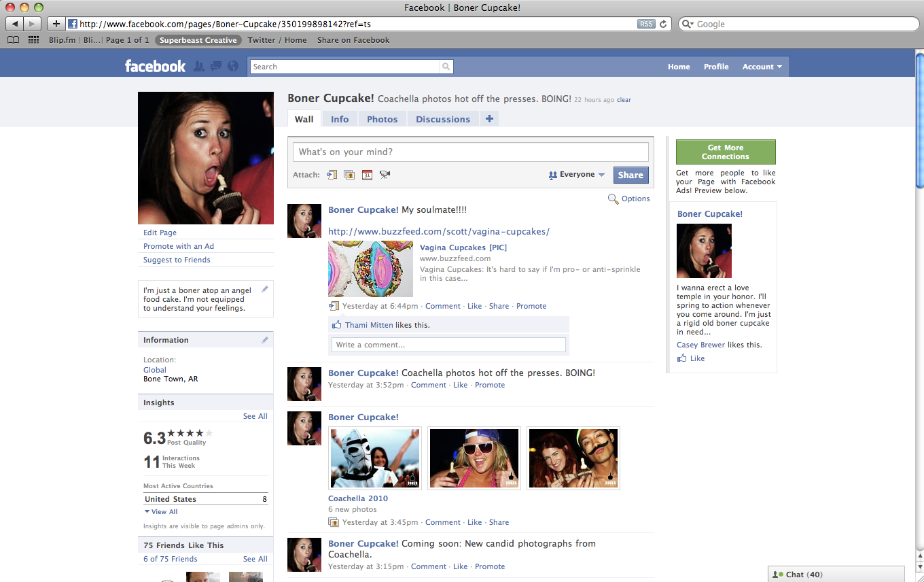Click RSS button in address bar
The height and width of the screenshot is (582, 924).
[646, 24]
